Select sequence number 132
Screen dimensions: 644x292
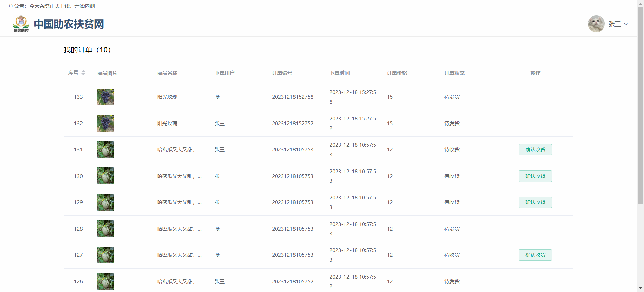point(78,124)
